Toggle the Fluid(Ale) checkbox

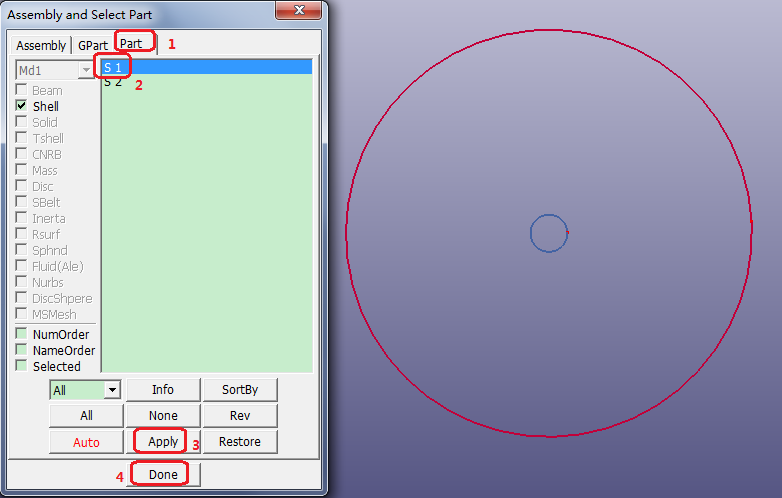(21, 266)
